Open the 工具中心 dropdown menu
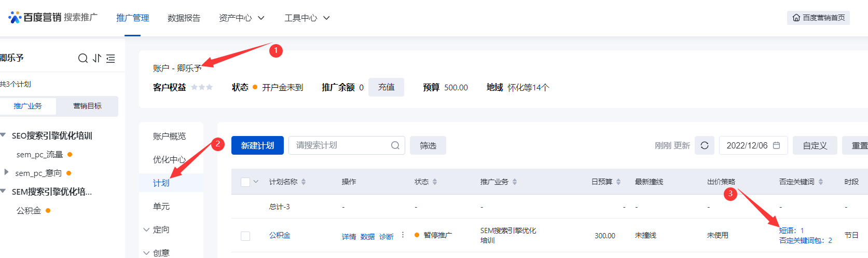Image resolution: width=868 pixels, height=258 pixels. pos(307,18)
